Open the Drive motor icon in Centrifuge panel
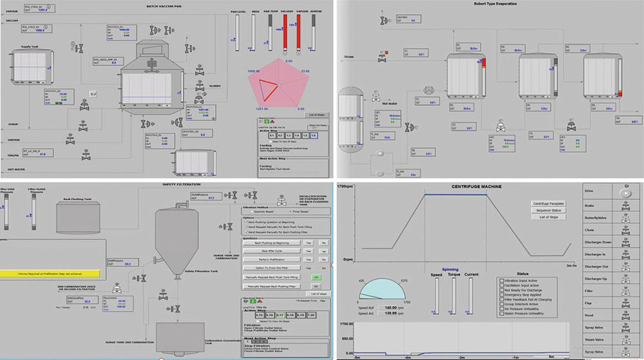The image size is (644, 360). tap(625, 193)
